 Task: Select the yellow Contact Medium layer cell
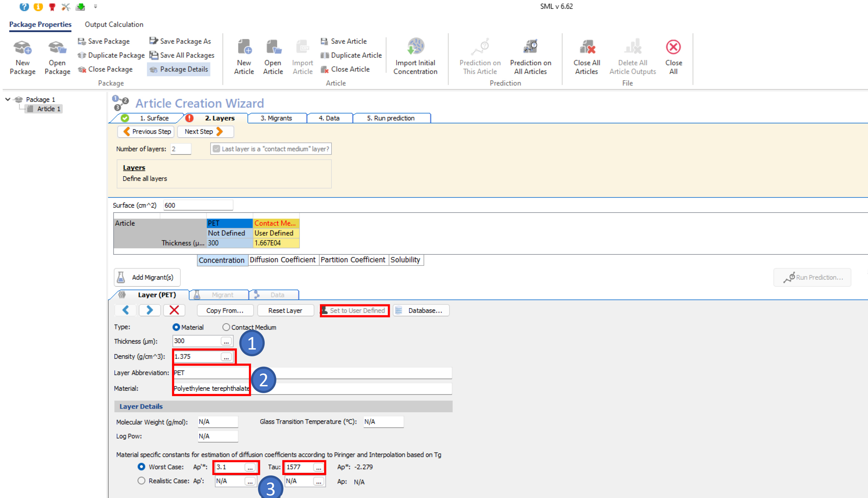click(276, 223)
